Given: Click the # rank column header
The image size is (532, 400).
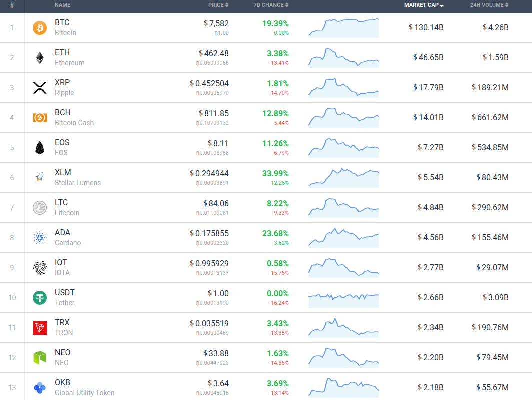Looking at the screenshot, I should (x=12, y=5).
